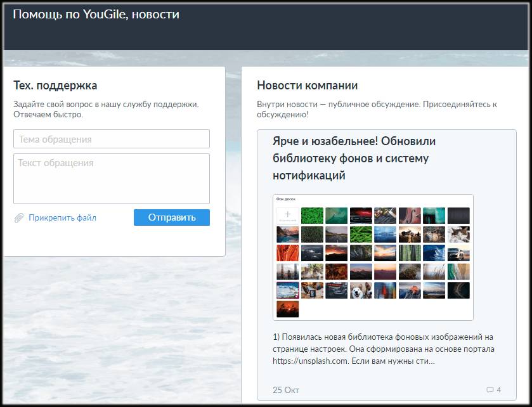Click the news excerpt text about unsplash.com
The height and width of the screenshot is (407, 532).
(383, 349)
